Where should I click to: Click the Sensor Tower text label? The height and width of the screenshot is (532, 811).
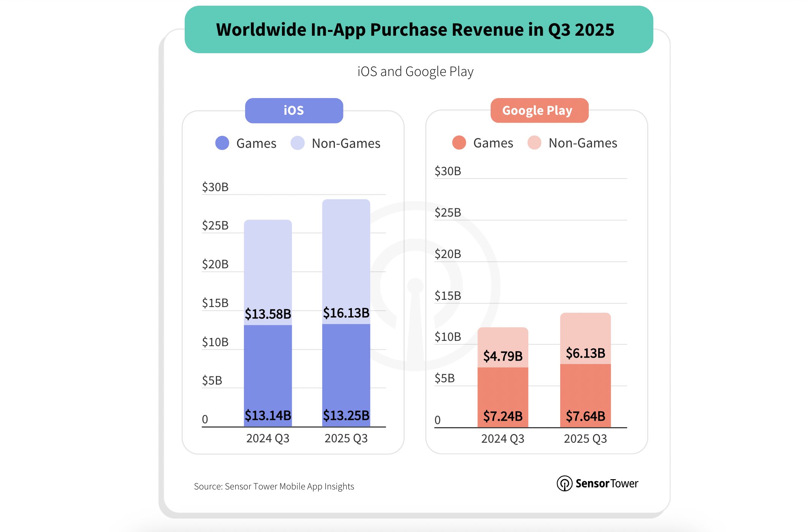(606, 483)
